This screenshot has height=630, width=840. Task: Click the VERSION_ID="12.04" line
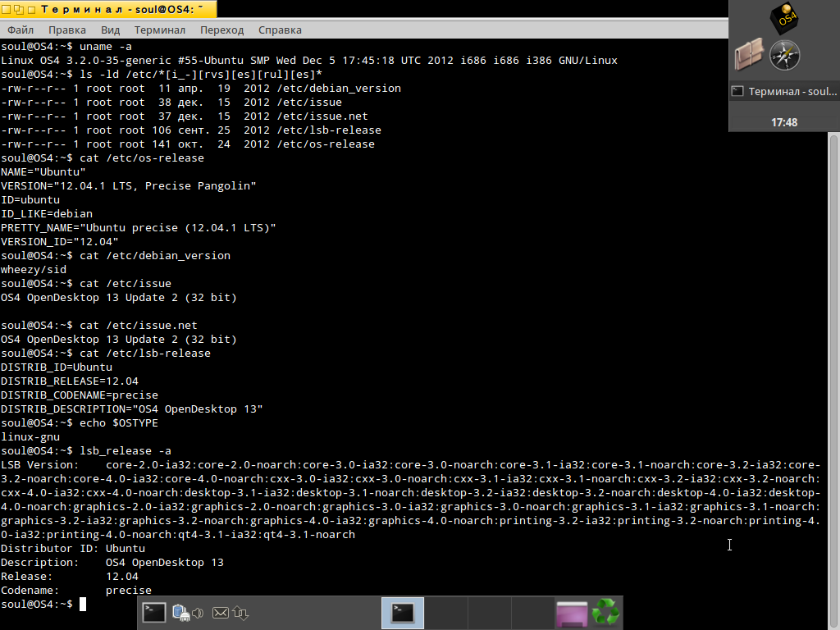pyautogui.click(x=59, y=242)
